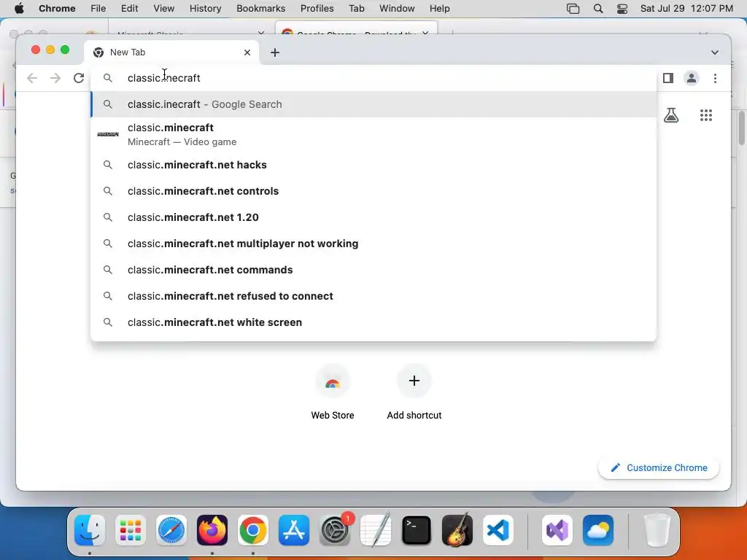Open the Edit menu
Viewport: 747px width, 560px height.
tap(130, 9)
